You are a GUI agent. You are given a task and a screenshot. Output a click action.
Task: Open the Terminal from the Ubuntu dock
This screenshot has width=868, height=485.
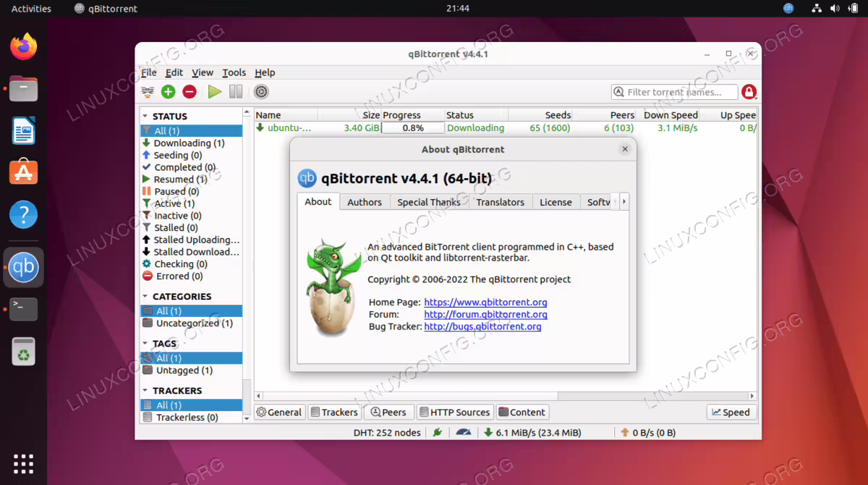[x=24, y=309]
